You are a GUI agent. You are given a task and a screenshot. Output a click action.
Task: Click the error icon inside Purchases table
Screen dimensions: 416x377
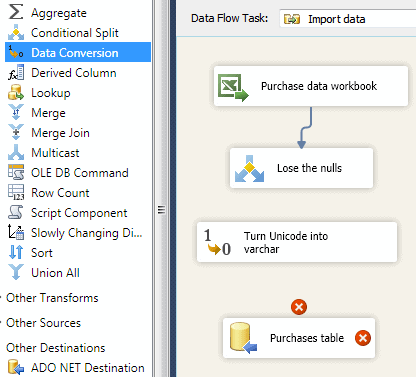tap(363, 338)
